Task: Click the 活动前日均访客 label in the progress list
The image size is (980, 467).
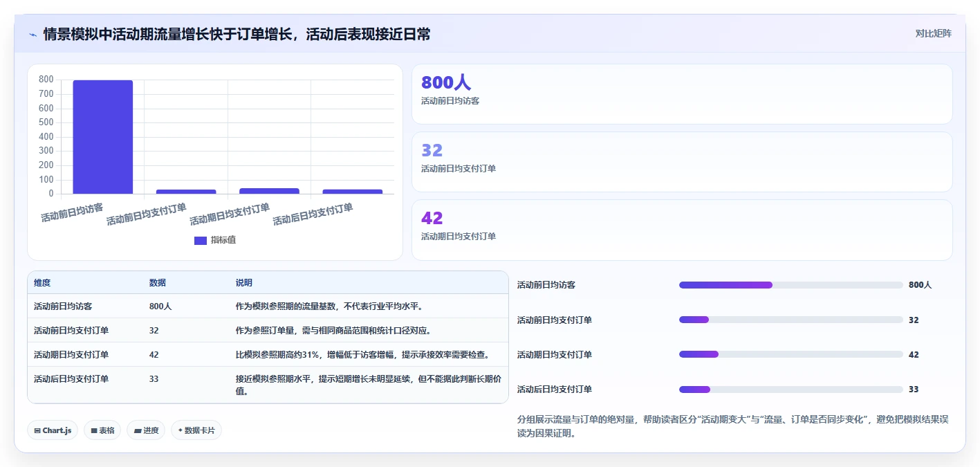Action: pos(546,285)
